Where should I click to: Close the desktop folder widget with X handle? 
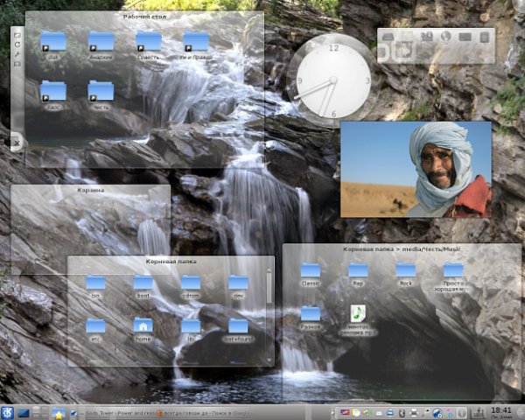click(x=17, y=141)
